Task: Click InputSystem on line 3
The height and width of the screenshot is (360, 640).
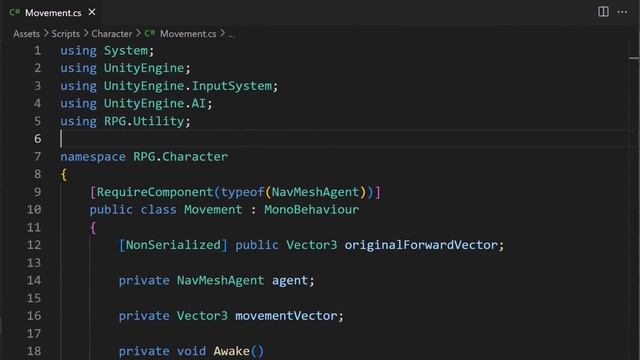Action: coord(232,86)
